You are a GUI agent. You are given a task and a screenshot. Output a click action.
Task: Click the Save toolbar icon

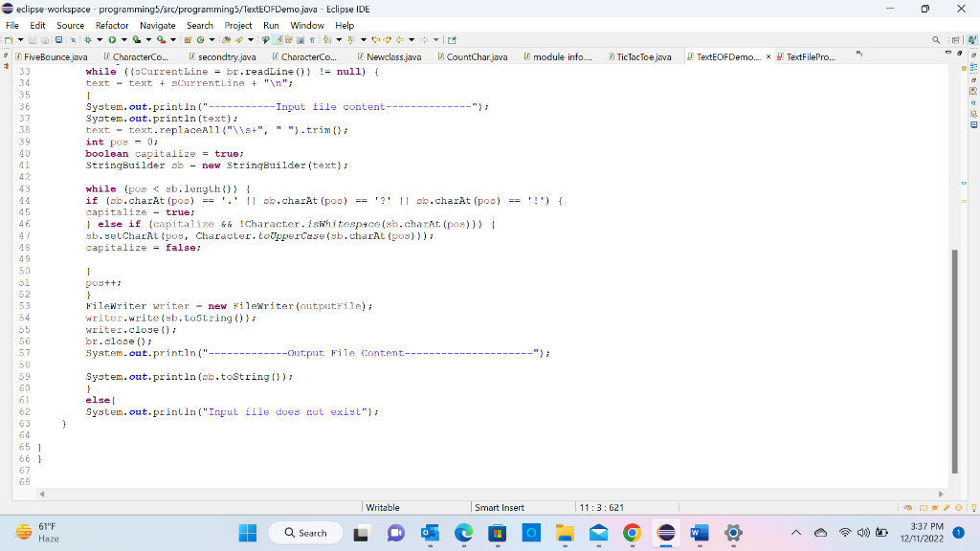pyautogui.click(x=33, y=39)
